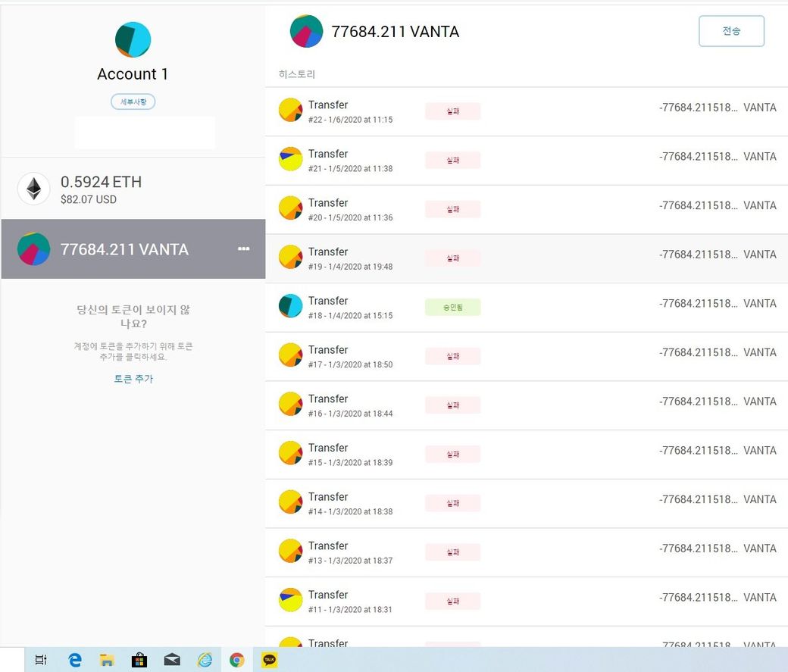Open File Explorer from the taskbar

[107, 660]
